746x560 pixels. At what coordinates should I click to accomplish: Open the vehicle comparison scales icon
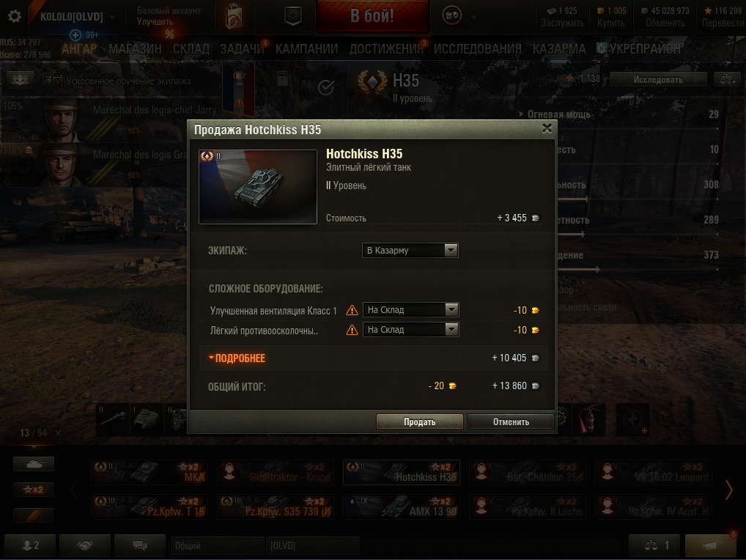656,545
